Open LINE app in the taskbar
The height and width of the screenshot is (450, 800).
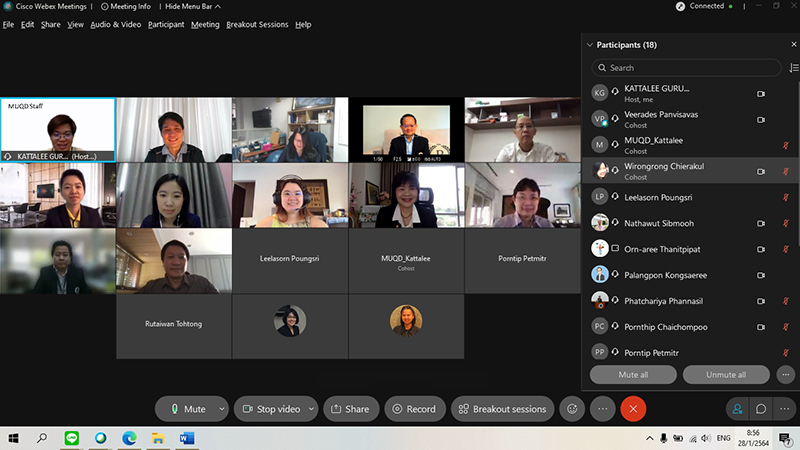71,438
